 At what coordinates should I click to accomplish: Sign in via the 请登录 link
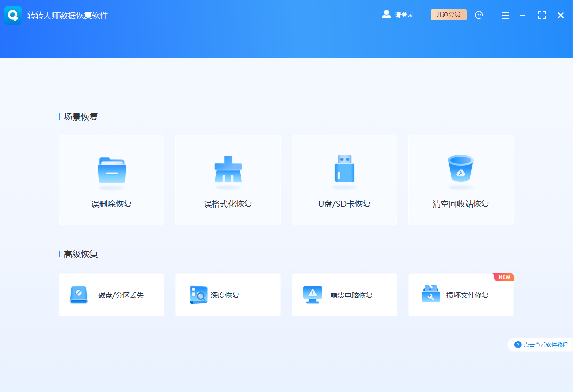click(x=404, y=15)
